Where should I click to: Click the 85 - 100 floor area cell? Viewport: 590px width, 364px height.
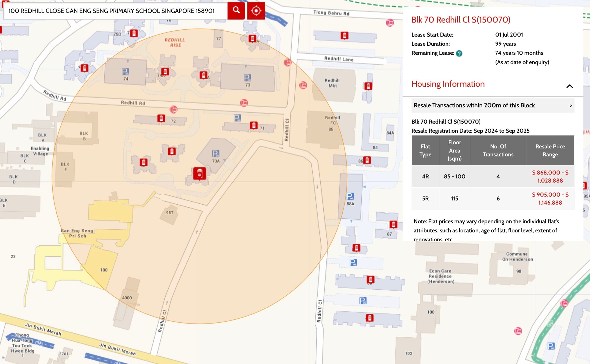[x=454, y=176]
